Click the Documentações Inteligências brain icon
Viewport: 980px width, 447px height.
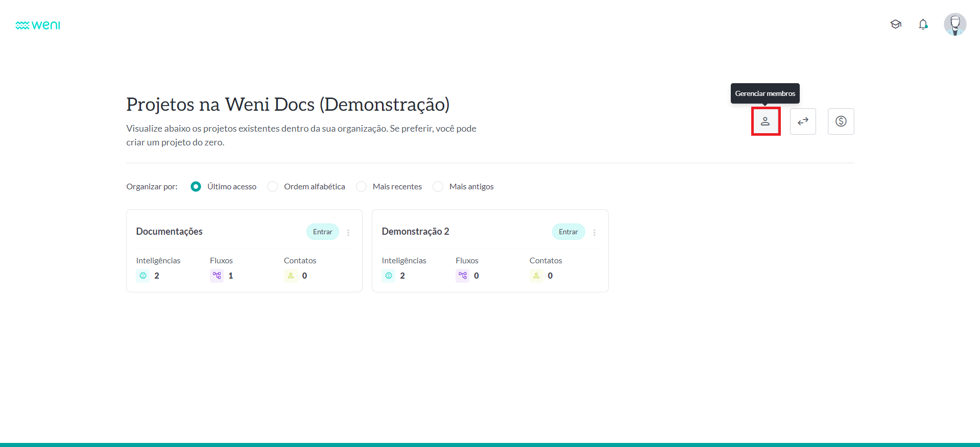click(x=143, y=276)
